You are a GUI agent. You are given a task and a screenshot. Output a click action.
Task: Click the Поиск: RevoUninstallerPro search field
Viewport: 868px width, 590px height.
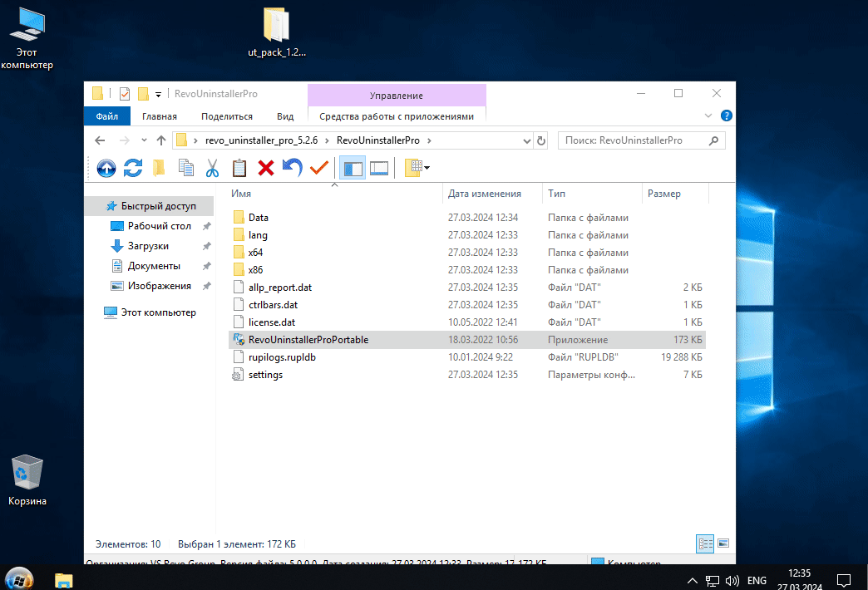642,140
